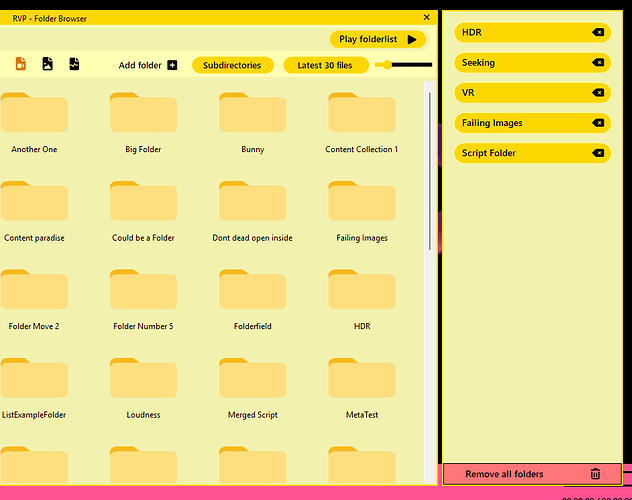632x500 pixels.
Task: Click the Dont dead open inside name
Action: coord(252,238)
